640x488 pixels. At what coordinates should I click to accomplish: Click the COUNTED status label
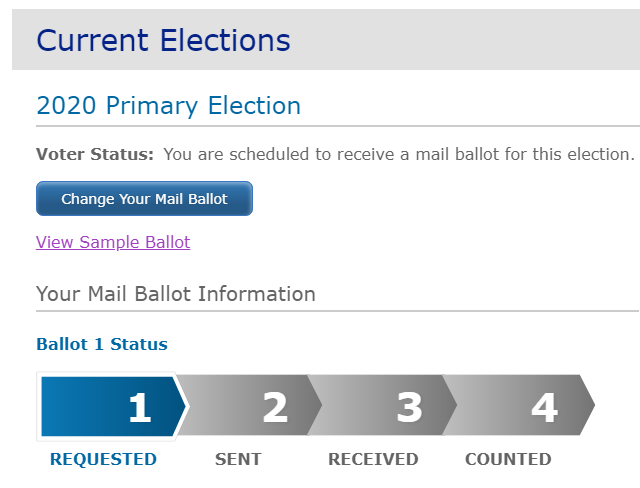pos(508,459)
